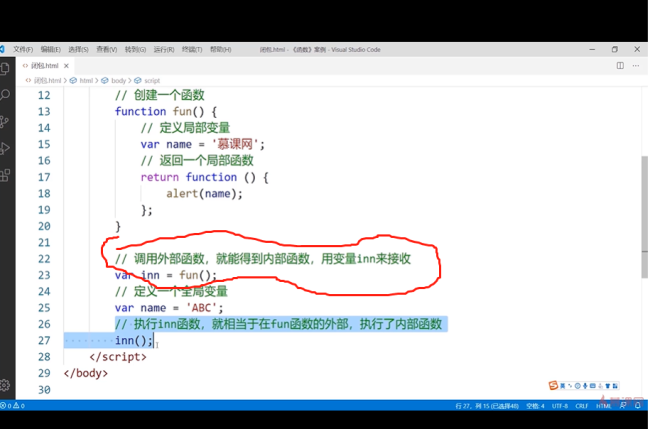The image size is (650, 429).
Task: Open the editor More Actions ellipsis
Action: [636, 65]
